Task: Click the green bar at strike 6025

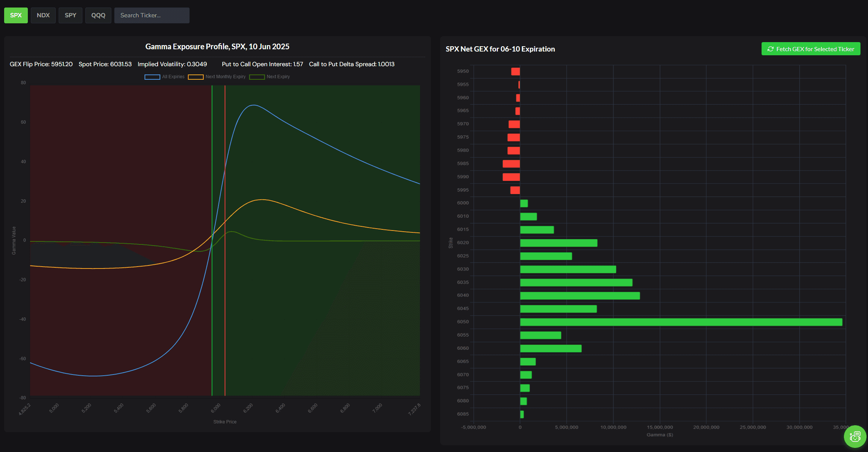Action: click(546, 256)
